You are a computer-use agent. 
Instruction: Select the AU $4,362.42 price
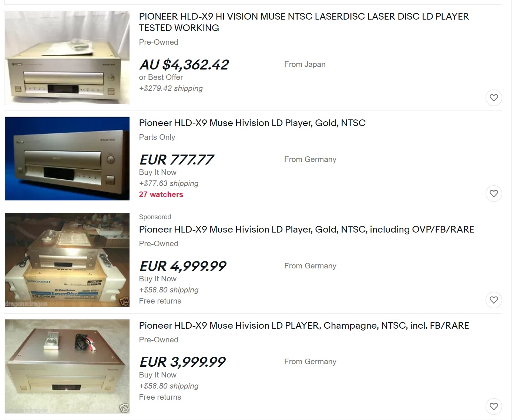(184, 65)
